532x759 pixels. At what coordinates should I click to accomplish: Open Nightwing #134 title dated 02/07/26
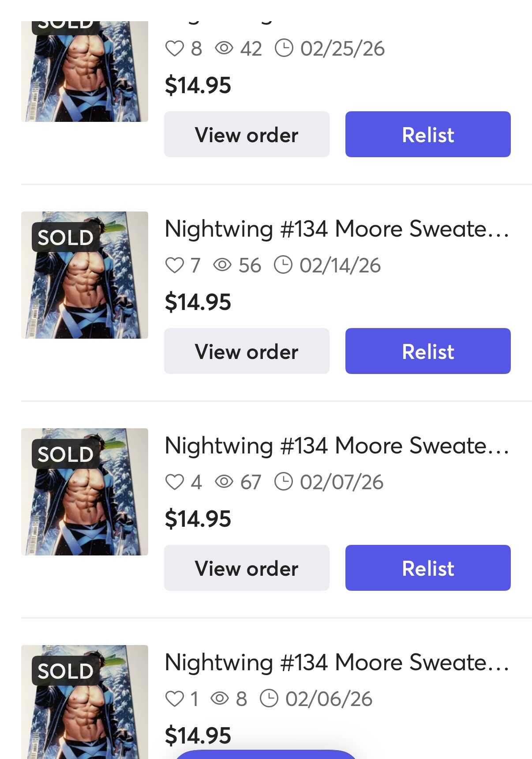pyautogui.click(x=337, y=446)
